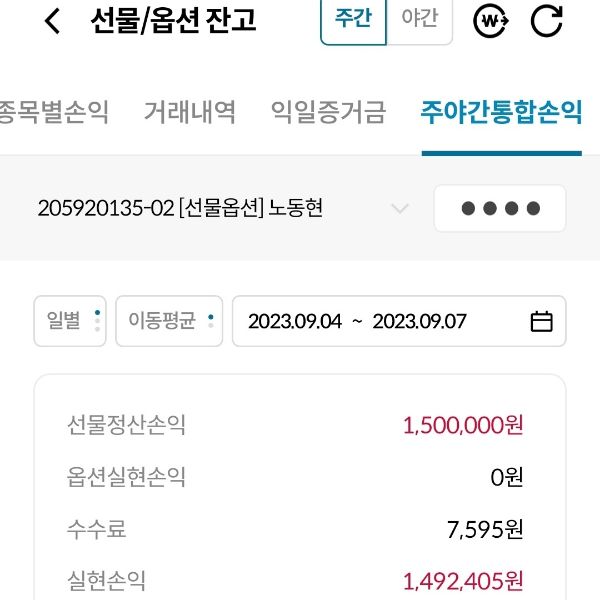
Task: Tap the won currency transfer icon
Action: (x=490, y=21)
